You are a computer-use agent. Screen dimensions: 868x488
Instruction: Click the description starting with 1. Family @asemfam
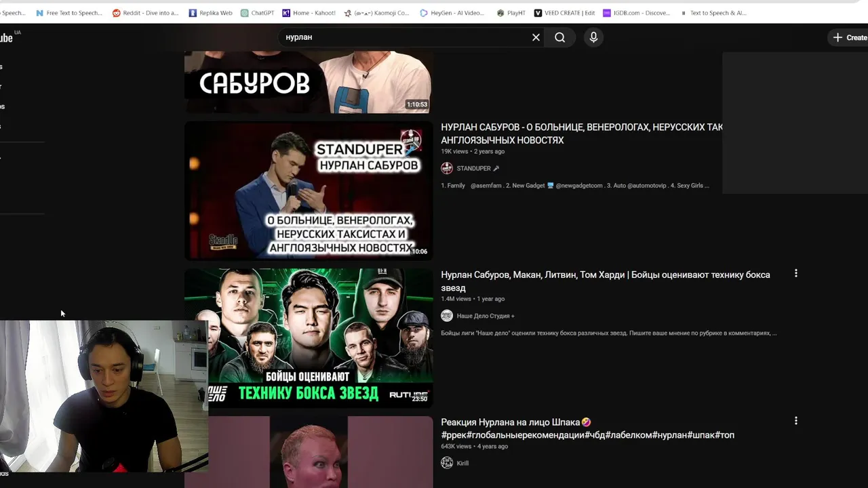tap(575, 186)
